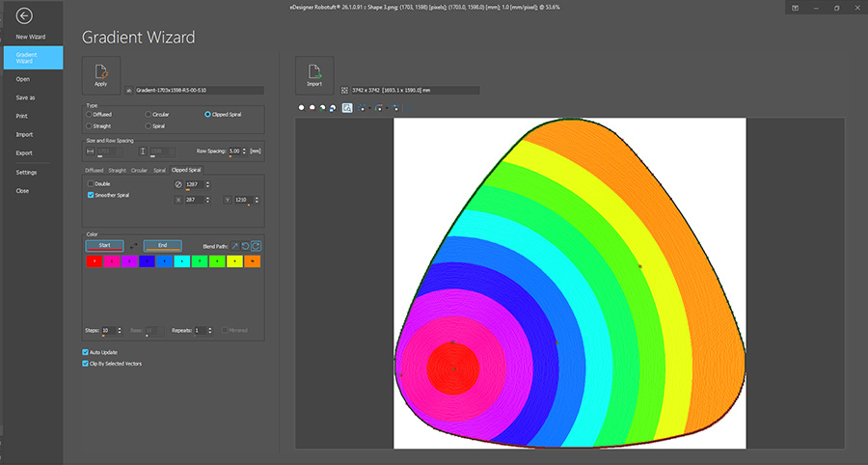The width and height of the screenshot is (868, 465).
Task: Enable the Double checkbox
Action: pos(91,184)
